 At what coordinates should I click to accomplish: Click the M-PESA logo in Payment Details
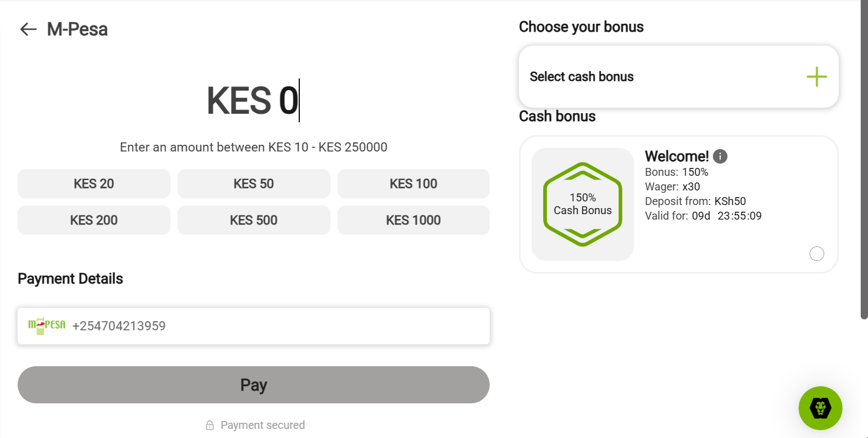click(x=46, y=325)
